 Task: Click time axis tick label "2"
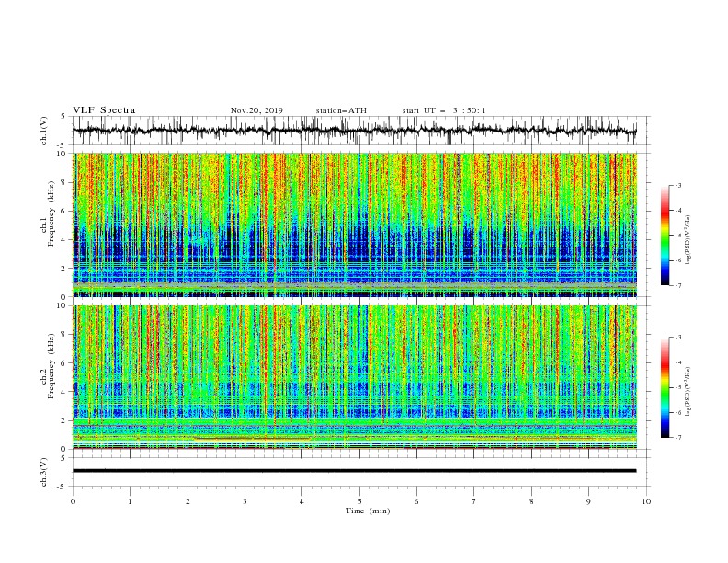pyautogui.click(x=188, y=501)
